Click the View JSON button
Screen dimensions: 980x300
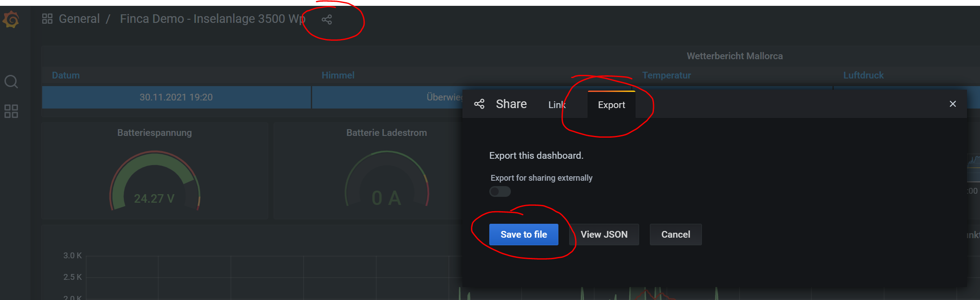[x=604, y=235]
